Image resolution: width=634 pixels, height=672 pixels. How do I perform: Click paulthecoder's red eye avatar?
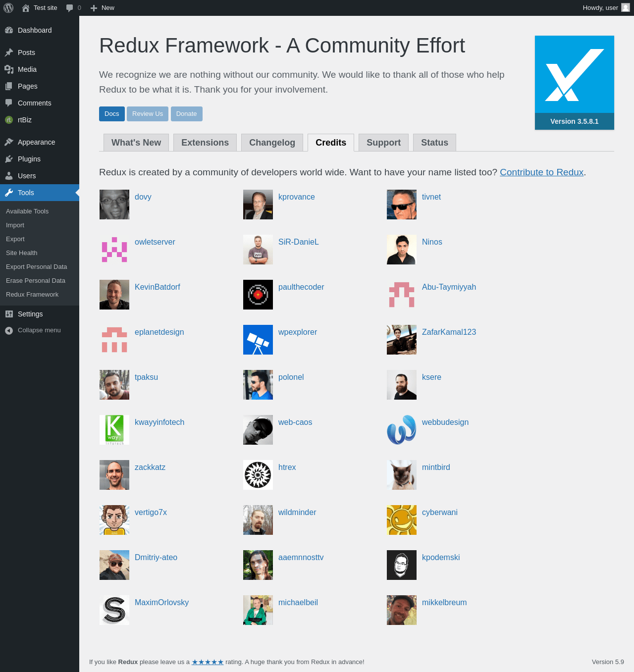click(258, 295)
